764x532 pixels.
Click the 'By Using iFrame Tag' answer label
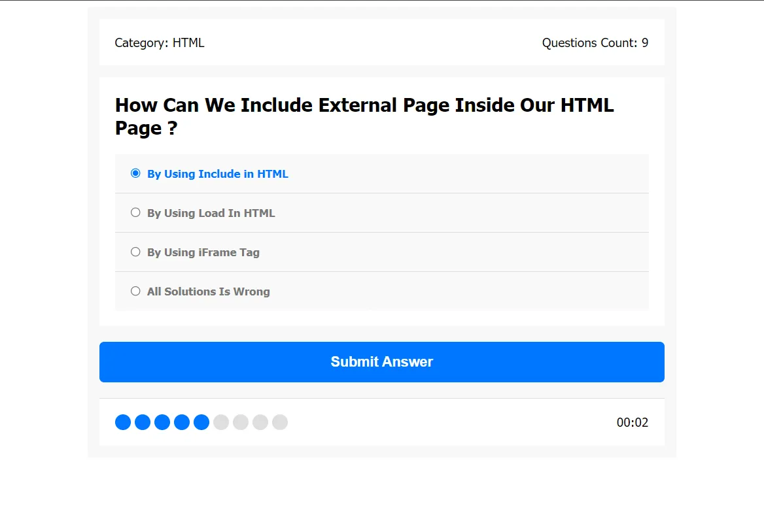coord(203,252)
